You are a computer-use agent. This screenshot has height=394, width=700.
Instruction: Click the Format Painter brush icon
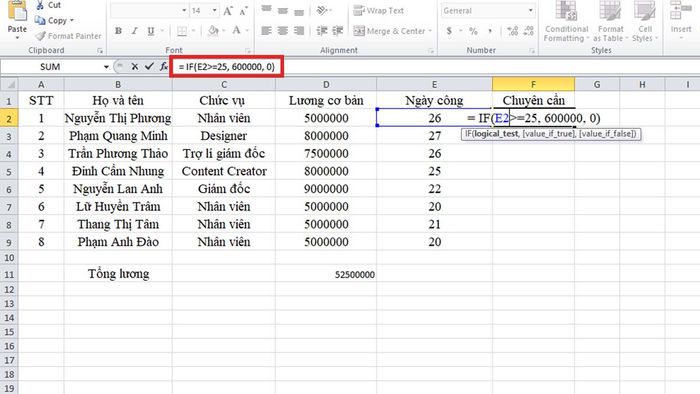click(x=41, y=36)
